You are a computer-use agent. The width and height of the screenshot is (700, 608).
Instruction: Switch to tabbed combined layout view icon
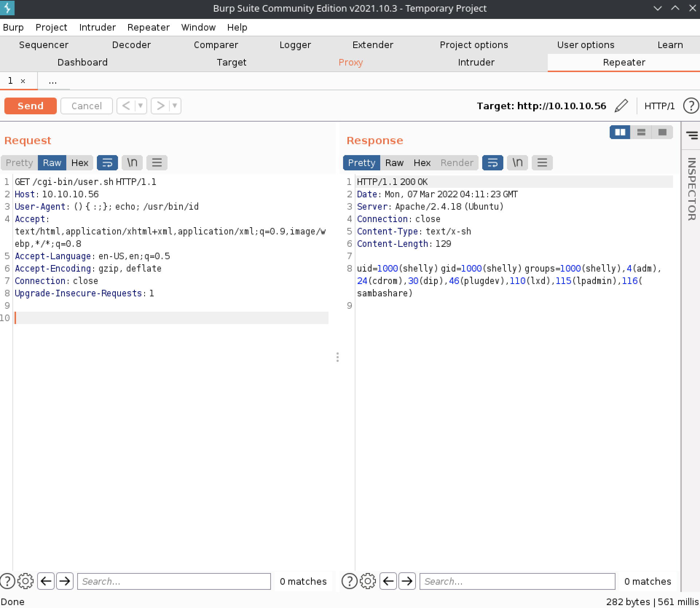(662, 132)
